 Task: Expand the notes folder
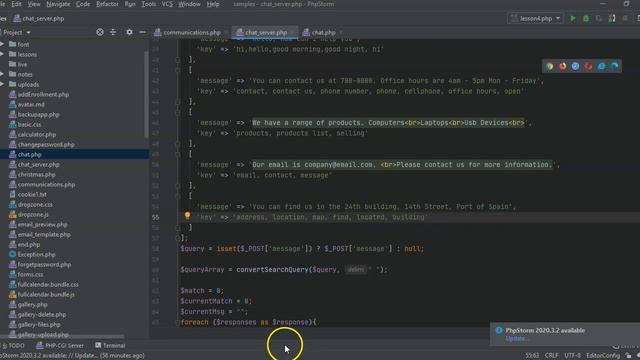(2, 74)
